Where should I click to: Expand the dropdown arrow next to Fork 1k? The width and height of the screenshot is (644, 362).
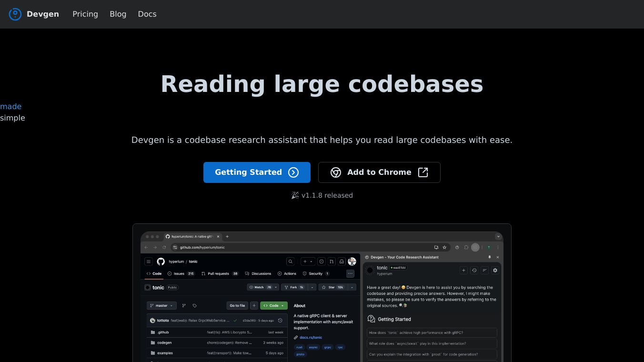pos(312,287)
